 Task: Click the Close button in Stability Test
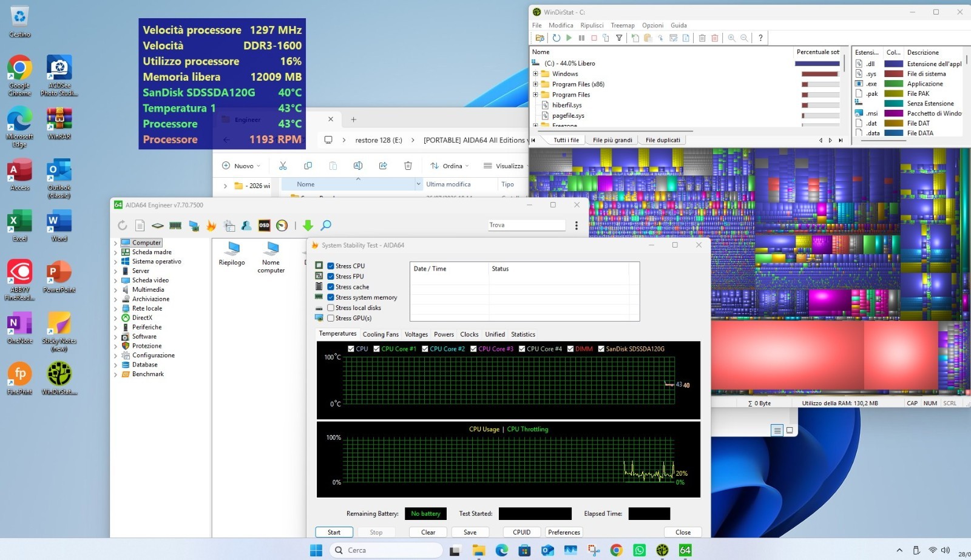tap(683, 532)
